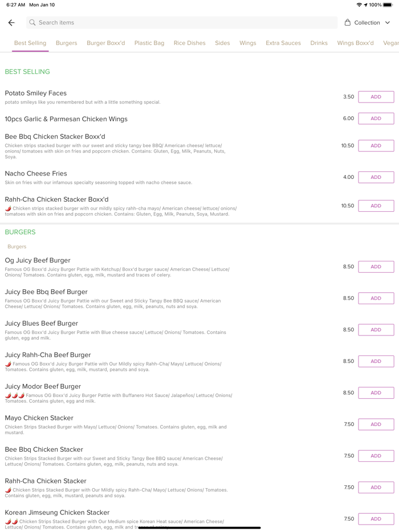Viewport: 399px width, 532px height.
Task: Open Juicy Blues Beef Burger item
Action: point(42,324)
